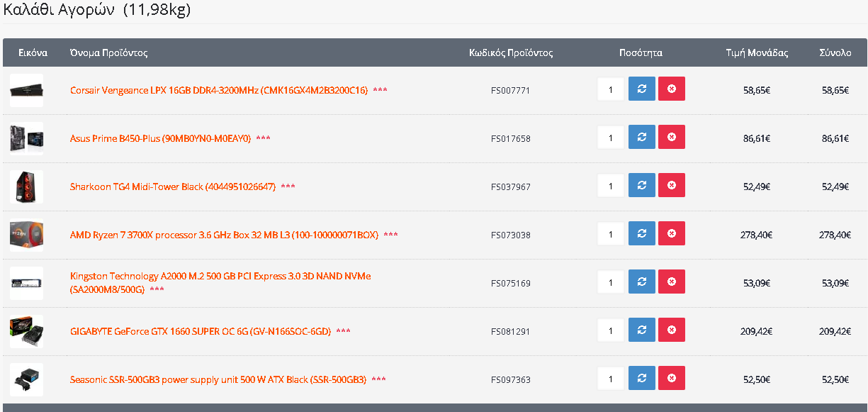Screen dimensions: 868x412
Task: Remove Kingston A2000 SSD from cart
Action: [671, 282]
